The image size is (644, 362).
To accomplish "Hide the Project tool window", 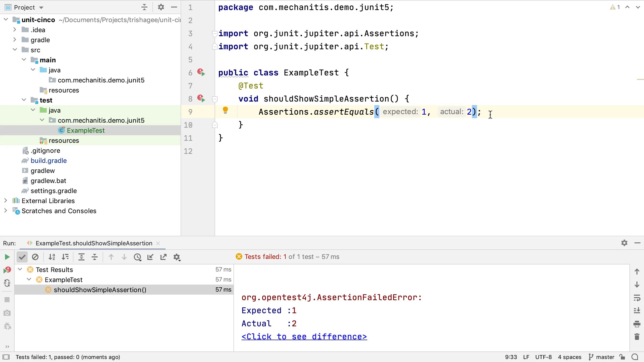I will [x=174, y=7].
